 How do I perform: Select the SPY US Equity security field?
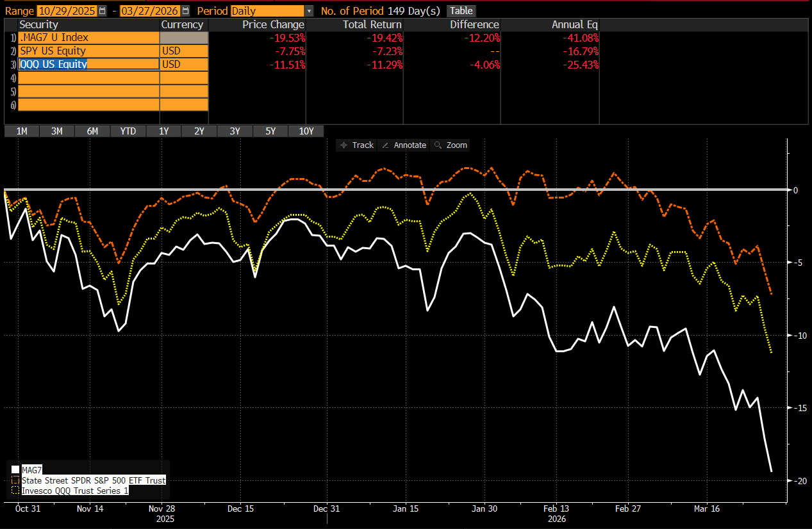(88, 51)
